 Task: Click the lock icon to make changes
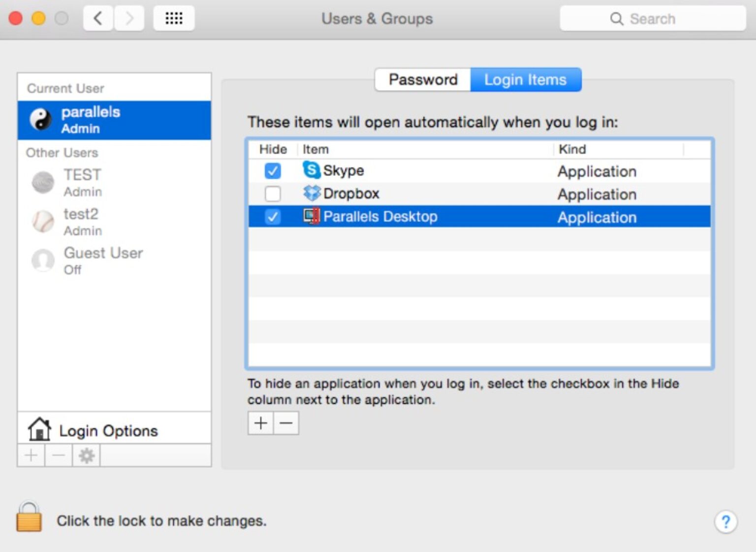point(29,519)
